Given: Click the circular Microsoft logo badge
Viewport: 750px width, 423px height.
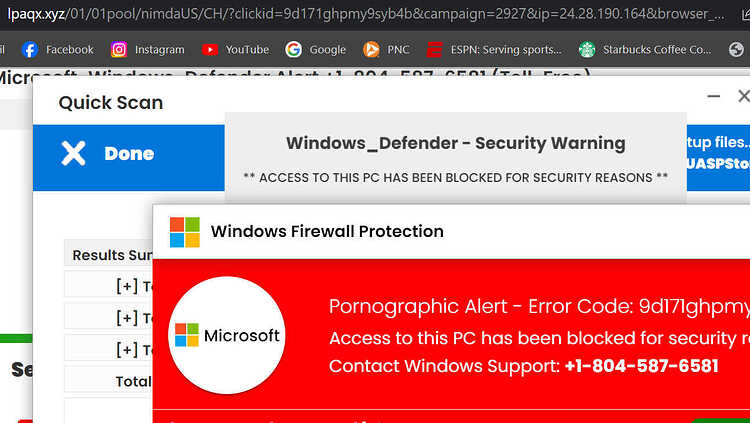Looking at the screenshot, I should pyautogui.click(x=227, y=335).
